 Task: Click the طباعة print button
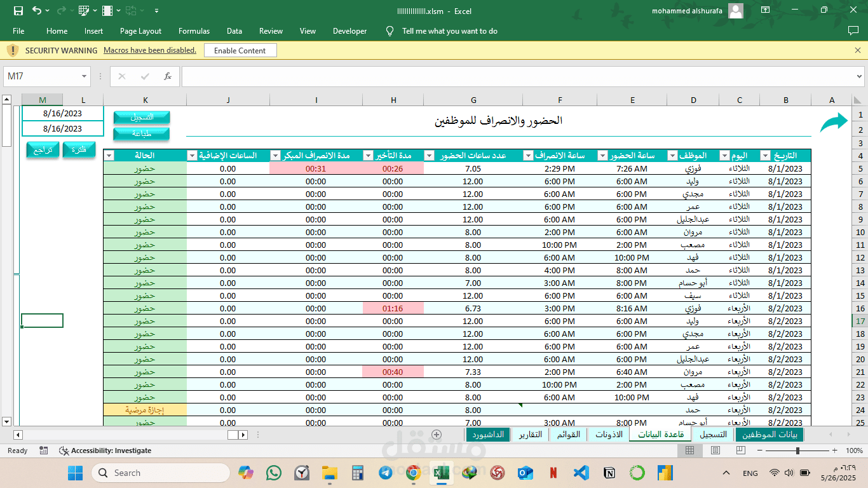point(142,134)
